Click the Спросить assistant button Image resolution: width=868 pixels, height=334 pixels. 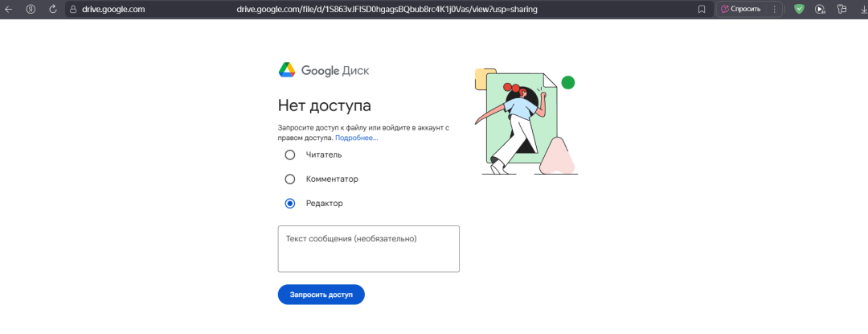(x=741, y=10)
